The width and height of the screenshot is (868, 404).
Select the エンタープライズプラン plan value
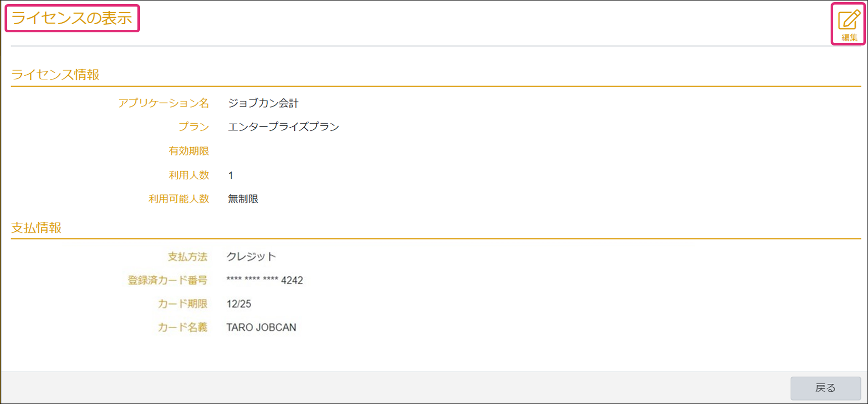283,127
